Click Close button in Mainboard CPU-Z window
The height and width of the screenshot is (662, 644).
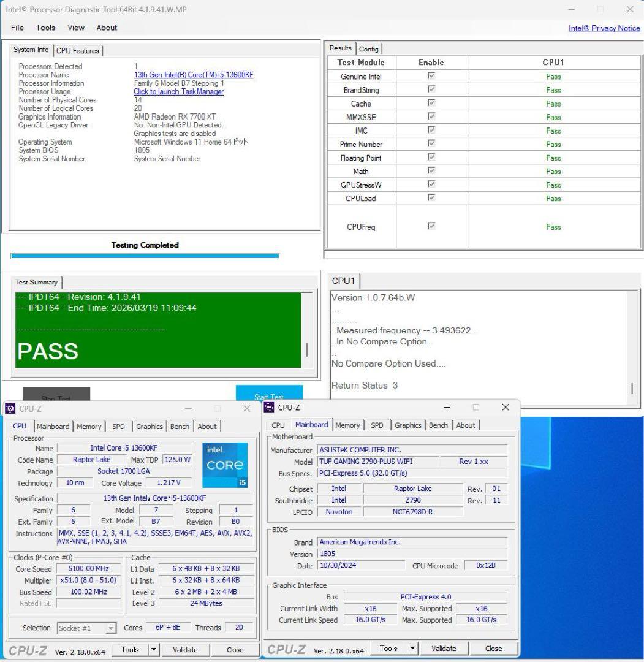[493, 648]
